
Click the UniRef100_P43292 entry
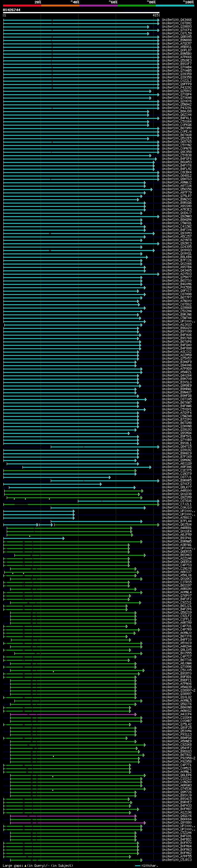[177, 88]
